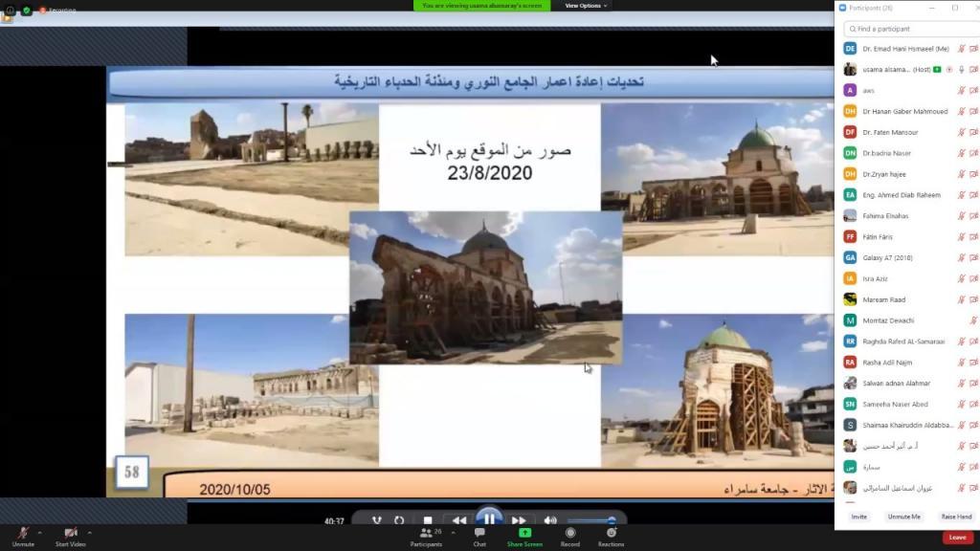This screenshot has height=551, width=980.
Task: Click the Raise Hand button
Action: pos(955,517)
